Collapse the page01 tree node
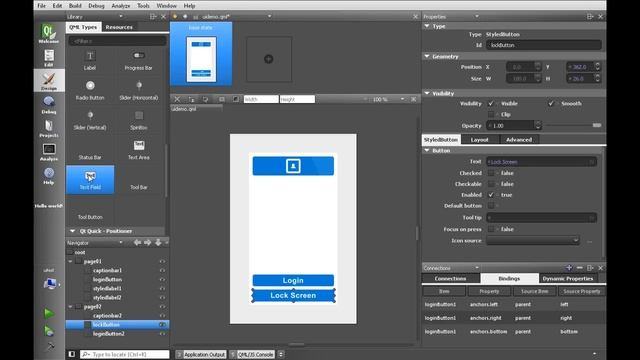The height and width of the screenshot is (360, 640). pos(70,261)
